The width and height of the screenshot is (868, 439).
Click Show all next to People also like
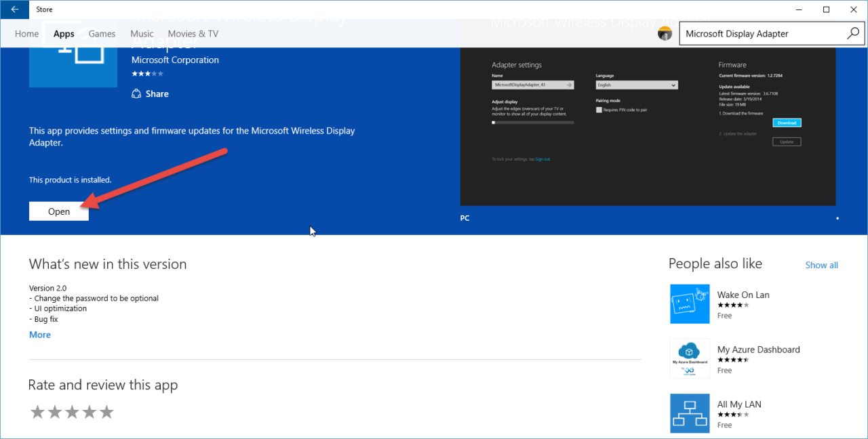coord(821,265)
